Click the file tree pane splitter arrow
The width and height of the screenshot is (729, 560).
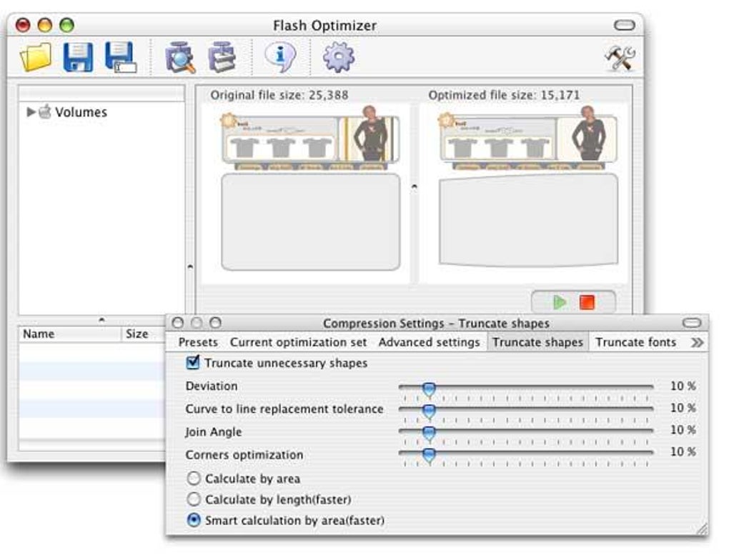pyautogui.click(x=189, y=266)
